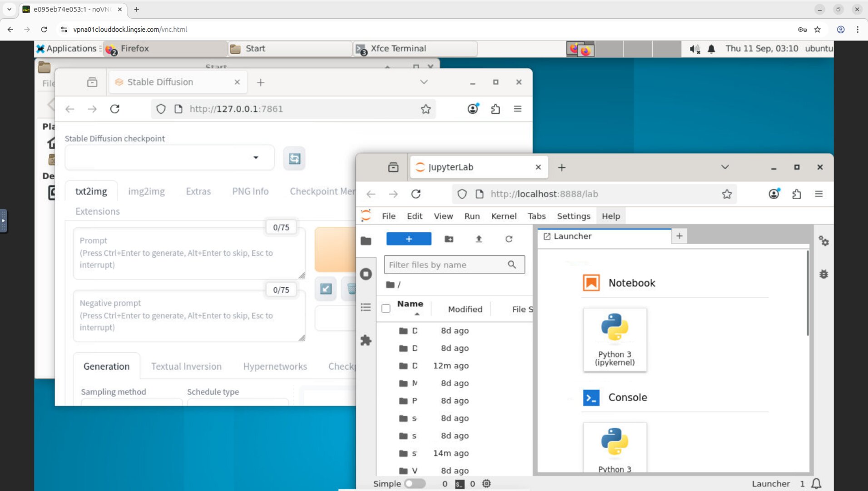868x491 pixels.
Task: Launch a Python 3 (ipykernel) notebook
Action: pyautogui.click(x=615, y=339)
